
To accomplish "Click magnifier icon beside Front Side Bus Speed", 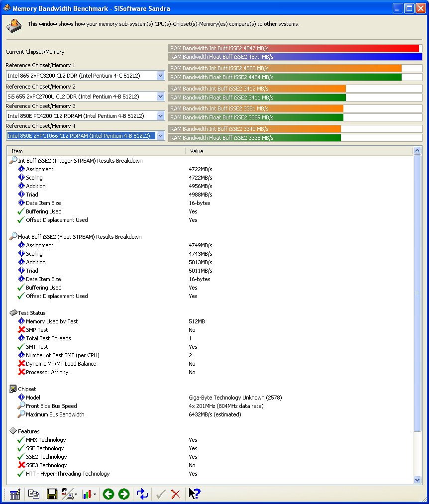I will coord(21,405).
